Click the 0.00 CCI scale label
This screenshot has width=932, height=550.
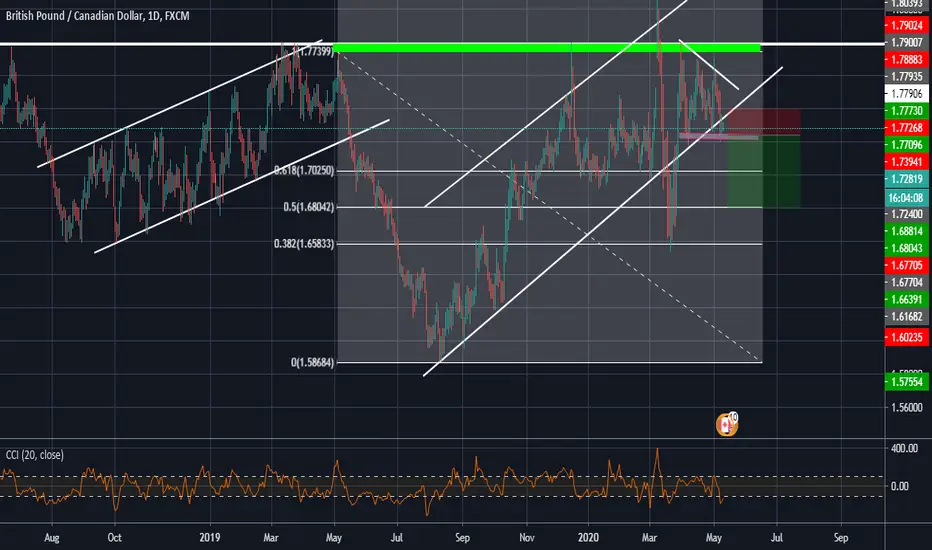pyautogui.click(x=899, y=486)
